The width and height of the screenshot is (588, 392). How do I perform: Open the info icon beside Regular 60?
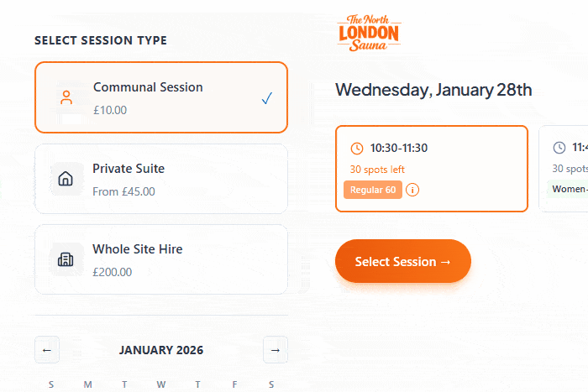point(412,190)
